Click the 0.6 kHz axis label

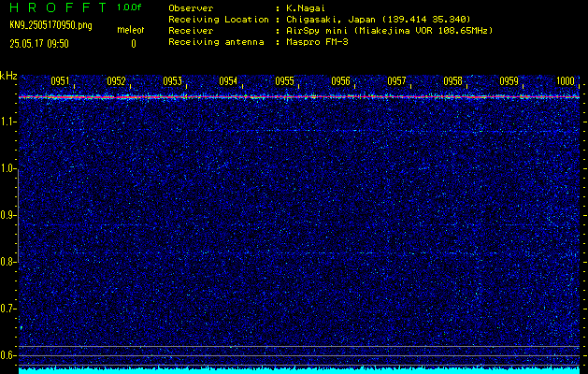click(7, 355)
